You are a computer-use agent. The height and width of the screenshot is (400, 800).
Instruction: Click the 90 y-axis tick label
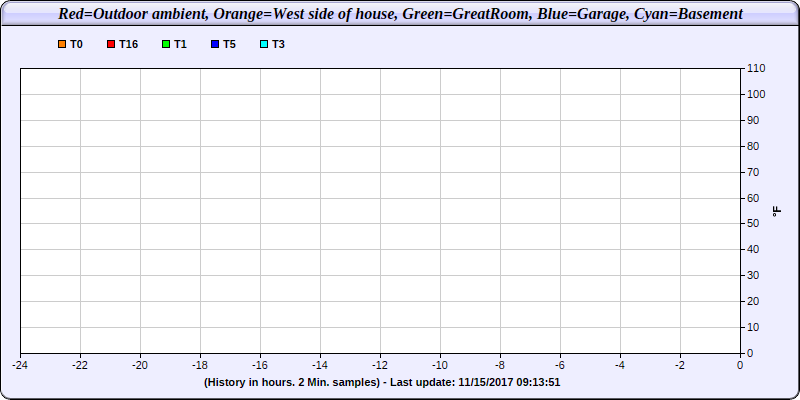coord(753,120)
